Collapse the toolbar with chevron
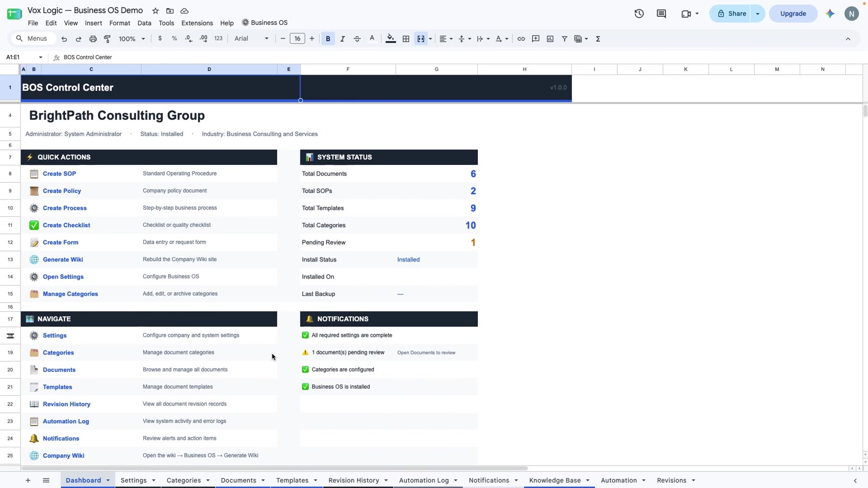 pyautogui.click(x=848, y=39)
